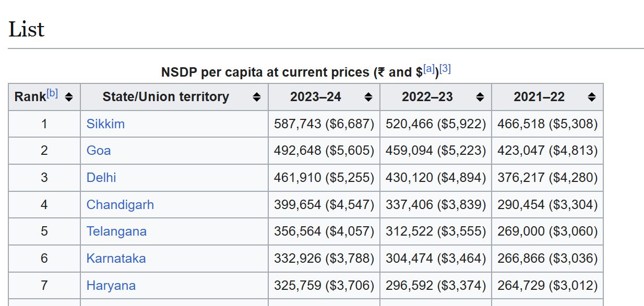Click footnote [b] beside Rank header
This screenshot has height=306, width=644.
coord(52,93)
